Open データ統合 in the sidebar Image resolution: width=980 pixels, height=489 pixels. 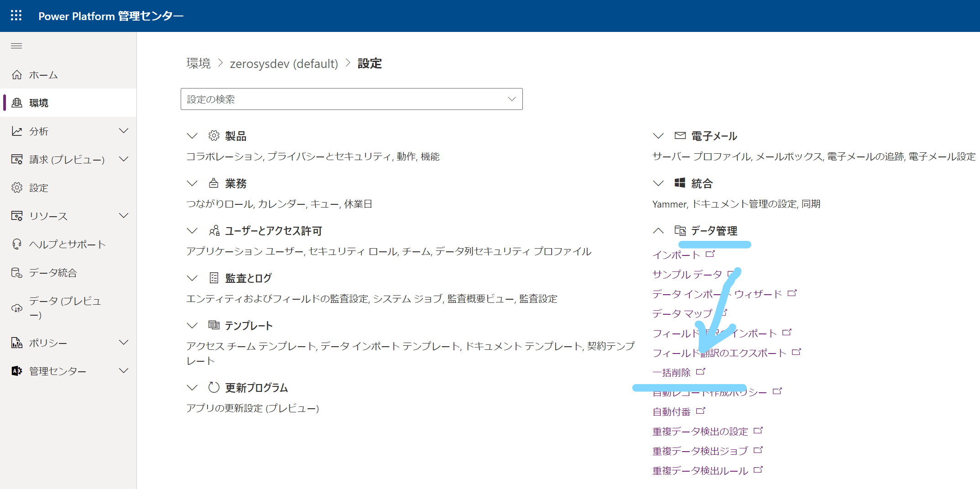(68, 273)
